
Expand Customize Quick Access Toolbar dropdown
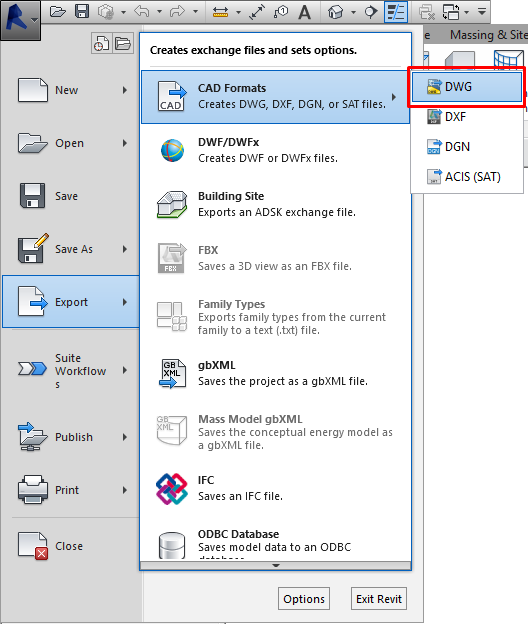click(482, 12)
